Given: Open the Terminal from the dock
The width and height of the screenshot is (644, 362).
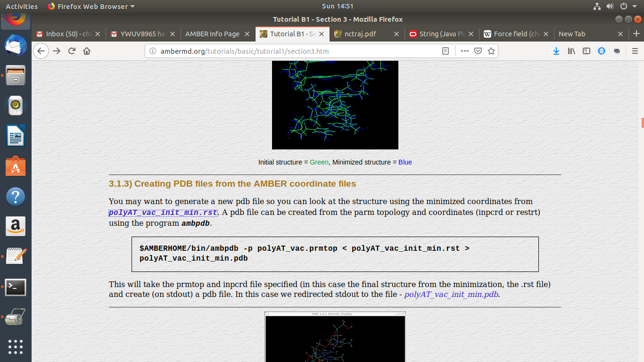Looking at the screenshot, I should pos(16,287).
